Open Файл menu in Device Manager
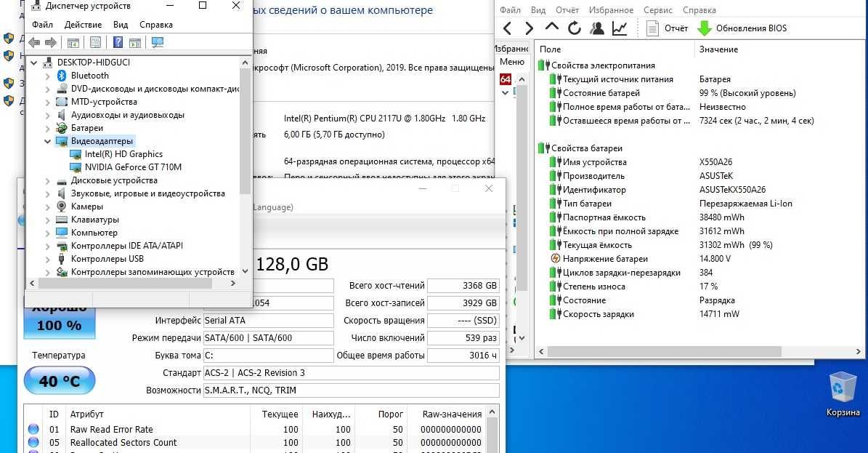 click(43, 25)
